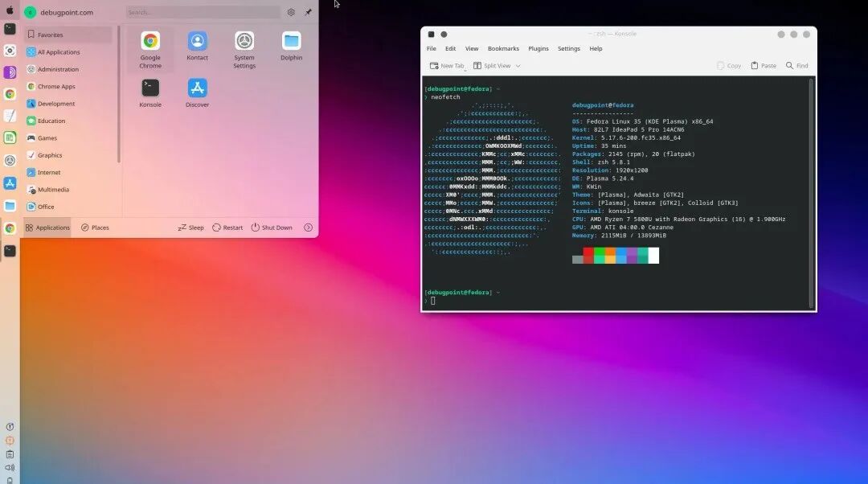Screen dimensions: 868x484
Task: Click New Tab in Konsole toolbar
Action: click(448, 65)
